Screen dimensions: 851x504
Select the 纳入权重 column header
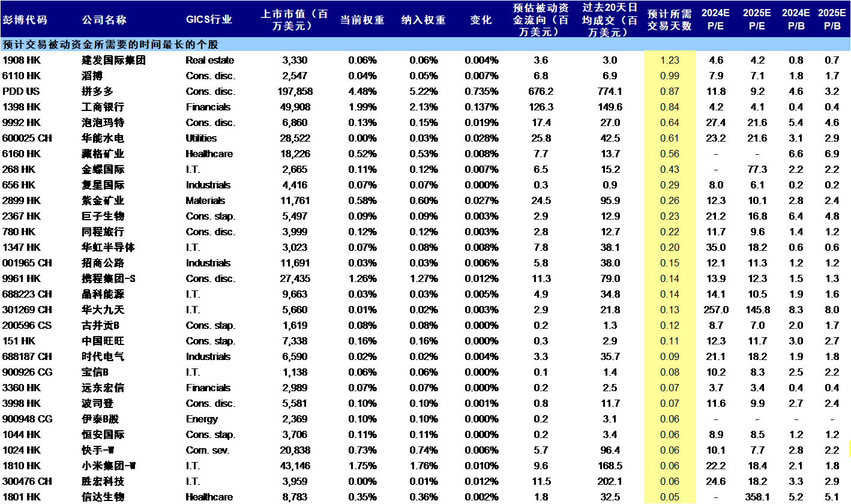pos(420,19)
